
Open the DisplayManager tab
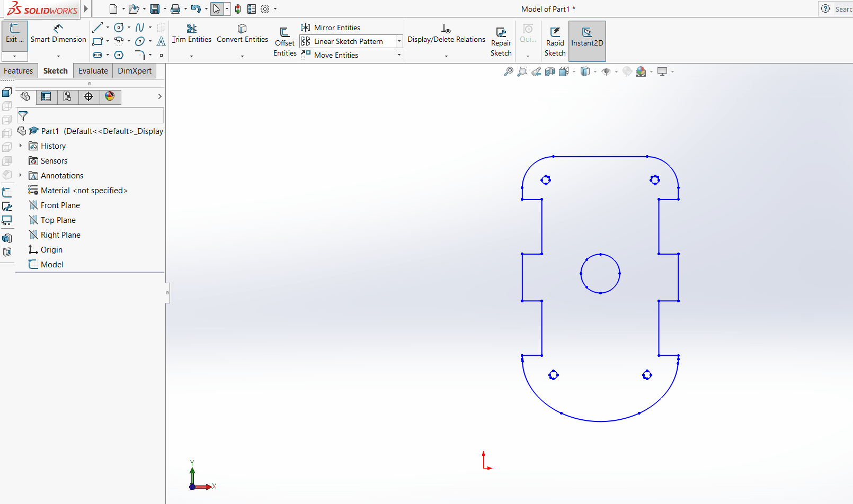click(x=110, y=96)
